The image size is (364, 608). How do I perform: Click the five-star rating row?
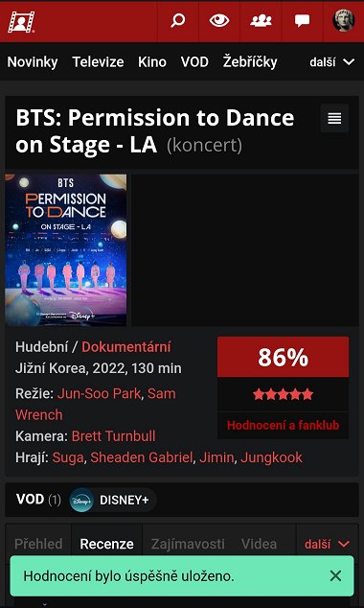tap(284, 394)
